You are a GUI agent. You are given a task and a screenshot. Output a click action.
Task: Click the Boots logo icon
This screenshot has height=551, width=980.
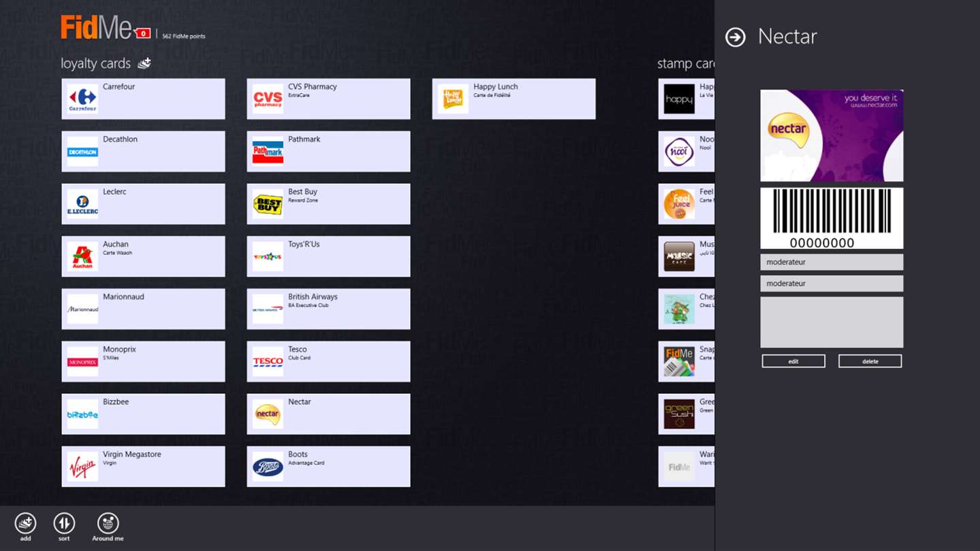[x=267, y=467]
